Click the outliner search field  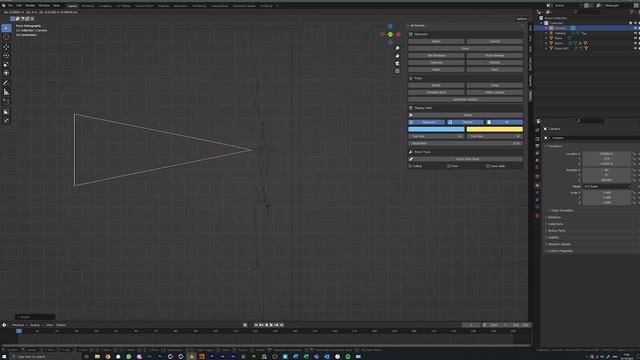point(587,12)
